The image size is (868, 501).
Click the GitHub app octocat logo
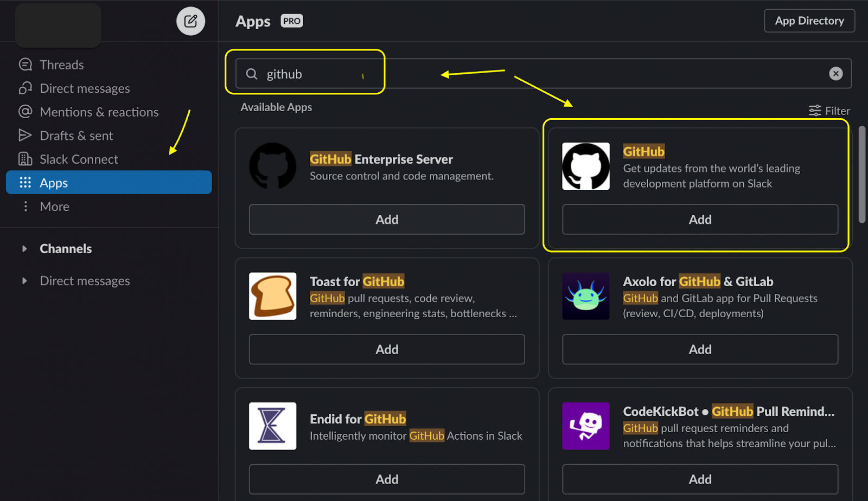586,166
